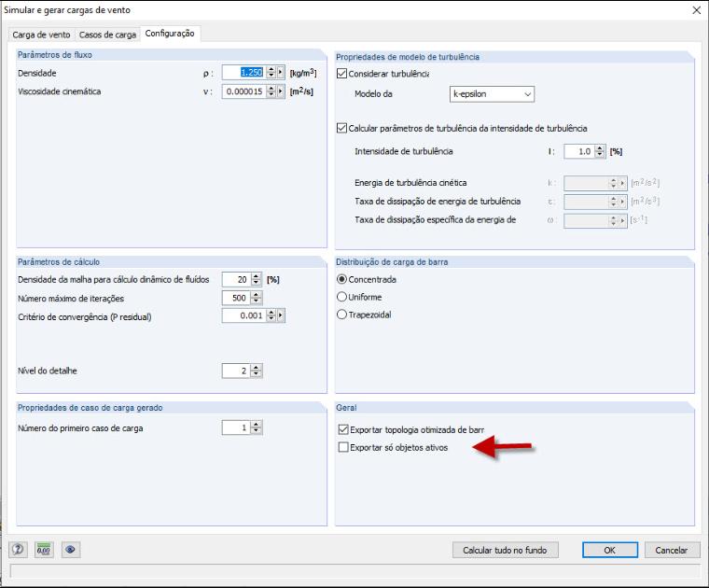Screen dimensions: 709x588
Task: Adjust the Nível do detalhe spinner
Action: click(x=256, y=371)
